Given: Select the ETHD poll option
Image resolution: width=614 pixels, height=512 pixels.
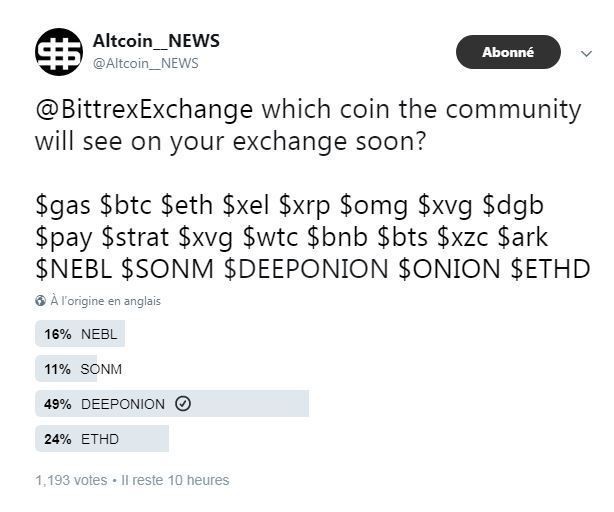Looking at the screenshot, I should (102, 438).
